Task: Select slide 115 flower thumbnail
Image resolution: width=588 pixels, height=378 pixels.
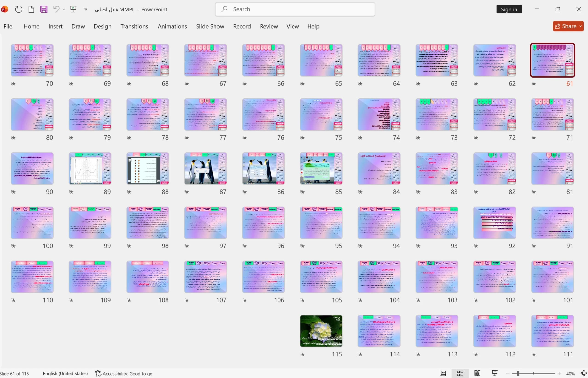Action: point(321,331)
